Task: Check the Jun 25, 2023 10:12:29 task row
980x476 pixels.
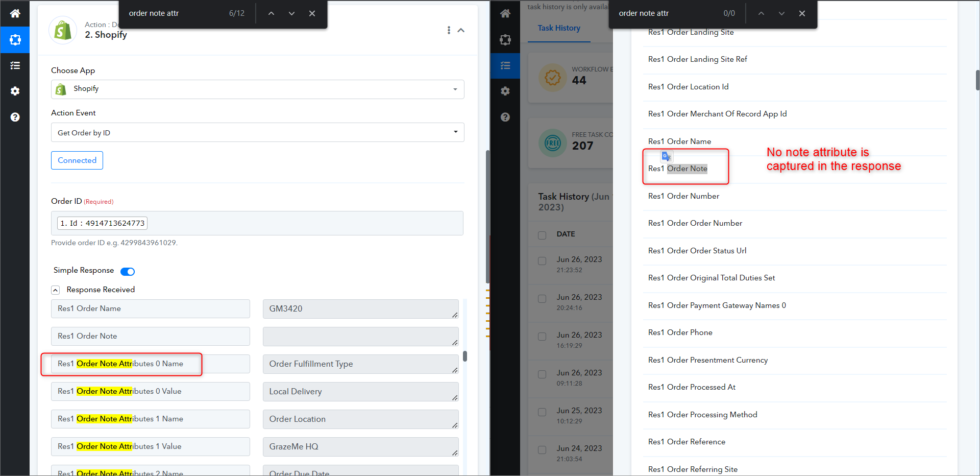Action: point(542,412)
